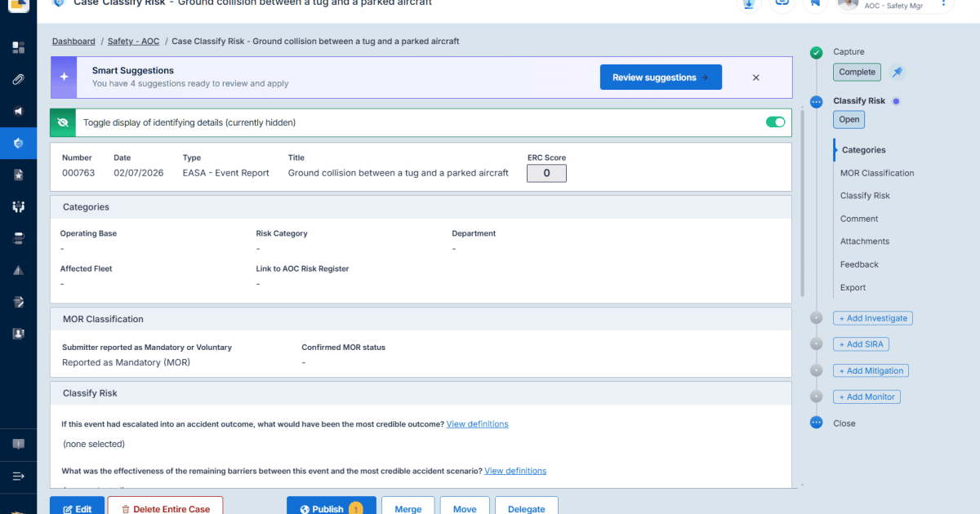The height and width of the screenshot is (514, 980).
Task: Expand the sidebar using the arrow-lines icon
Action: coord(18,476)
